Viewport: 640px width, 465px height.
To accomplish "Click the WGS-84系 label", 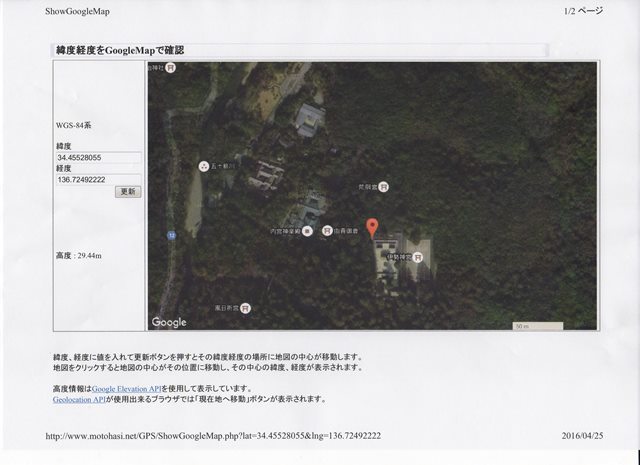I will point(73,126).
